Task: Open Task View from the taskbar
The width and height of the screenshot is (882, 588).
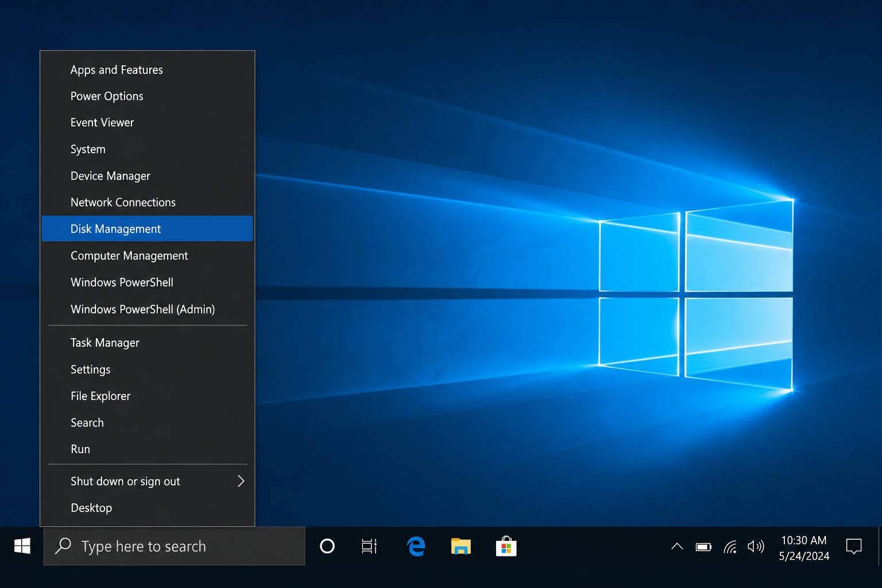Action: click(369, 546)
